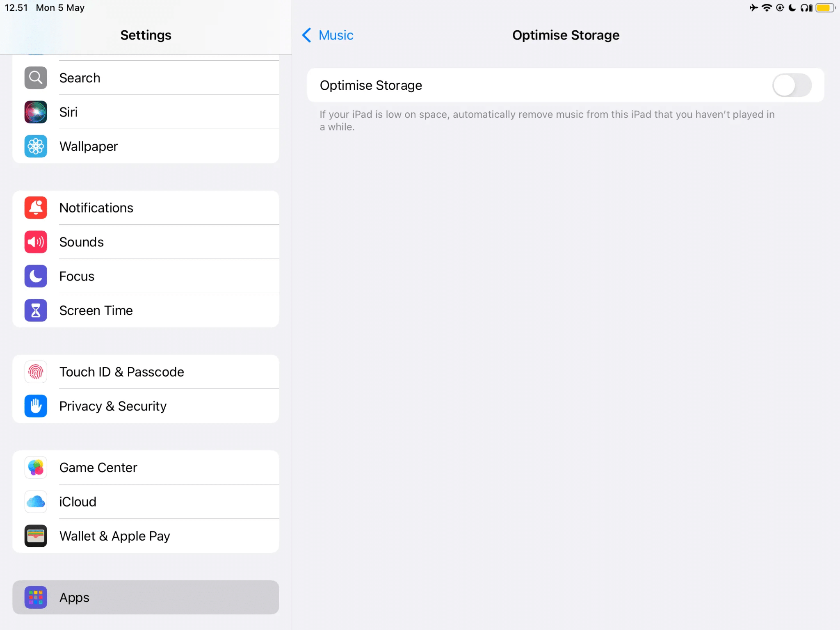Open the Search settings icon
Image resolution: width=840 pixels, height=630 pixels.
pyautogui.click(x=36, y=78)
